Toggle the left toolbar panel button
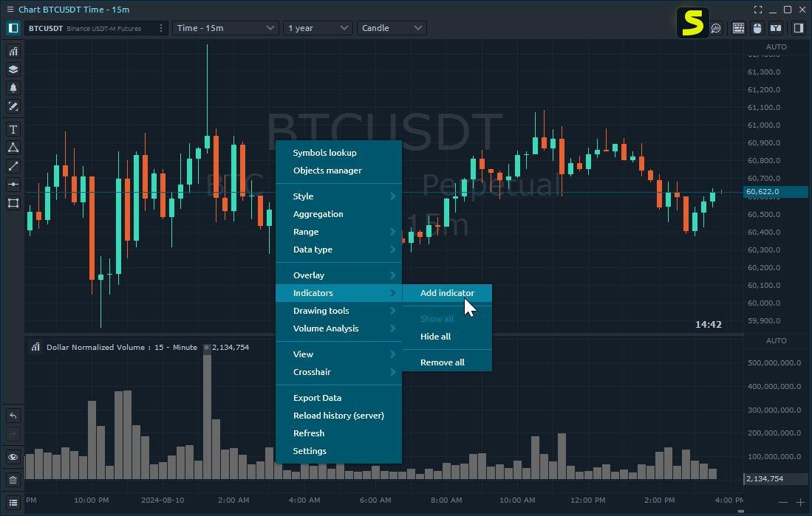The image size is (812, 516). (13, 28)
